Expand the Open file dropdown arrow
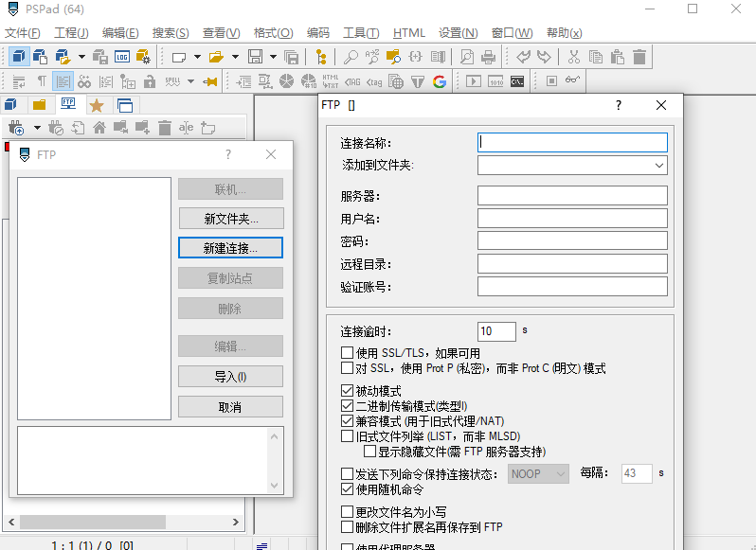Screen dimensions: 756x550 [x=235, y=57]
